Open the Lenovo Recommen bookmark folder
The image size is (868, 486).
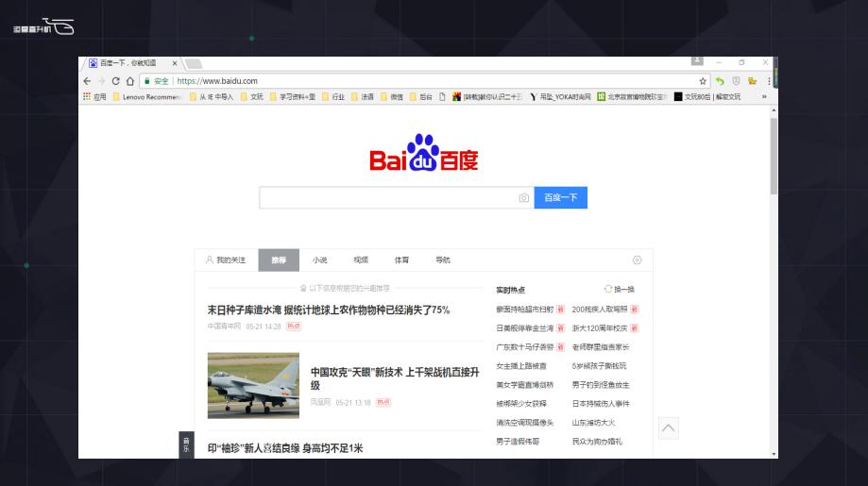[146, 97]
